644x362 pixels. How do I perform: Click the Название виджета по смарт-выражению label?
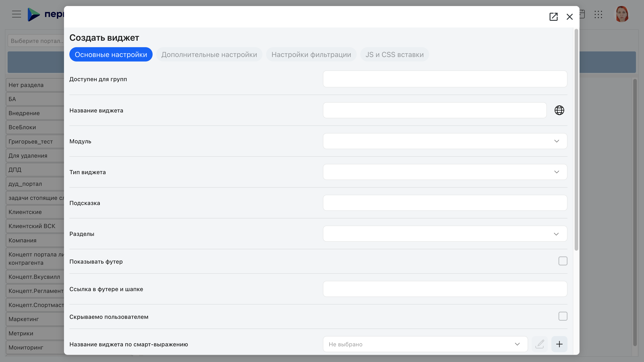(x=128, y=344)
